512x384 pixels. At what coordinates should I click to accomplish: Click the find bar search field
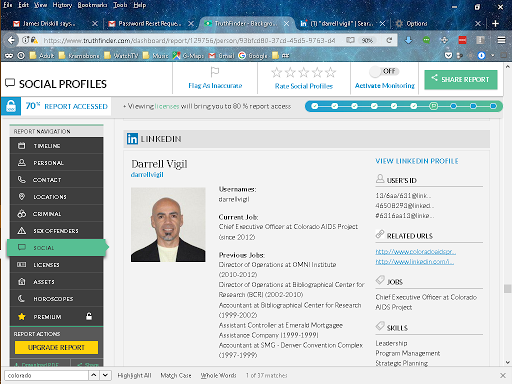47,375
